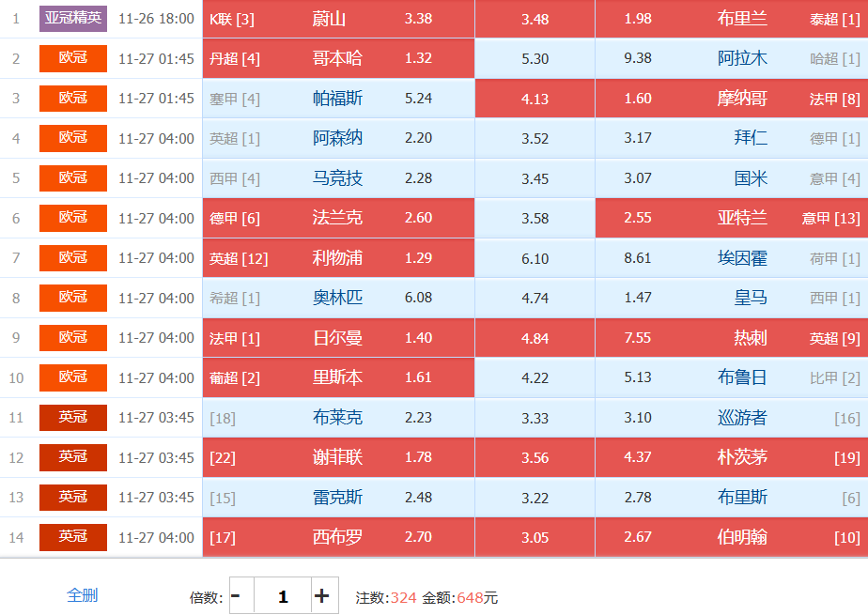The height and width of the screenshot is (615, 868).
Task: Select draw odds 5.30 for 哥本哈 match
Action: click(x=535, y=58)
